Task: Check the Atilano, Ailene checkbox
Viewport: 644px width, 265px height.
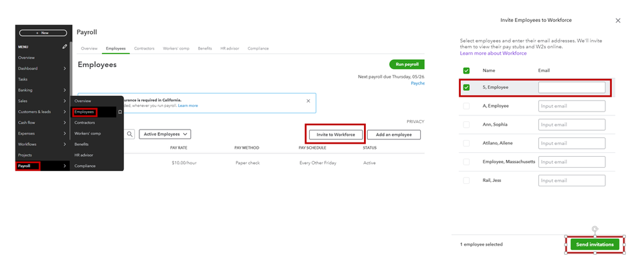Action: pos(466,143)
